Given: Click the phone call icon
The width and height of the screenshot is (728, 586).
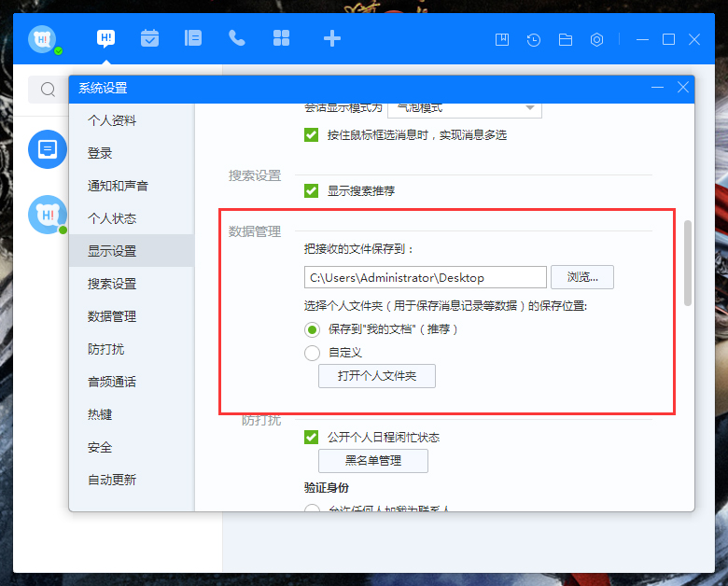Looking at the screenshot, I should [237, 38].
